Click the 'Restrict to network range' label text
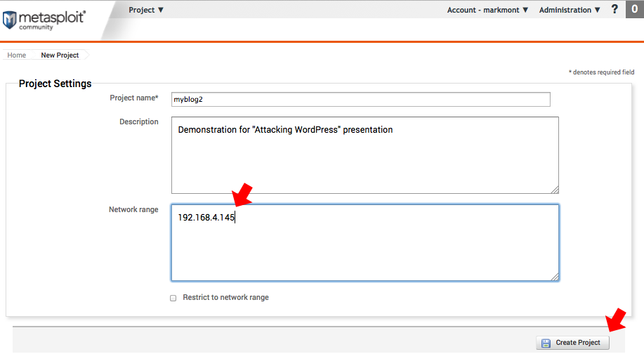The image size is (644, 354). [225, 298]
